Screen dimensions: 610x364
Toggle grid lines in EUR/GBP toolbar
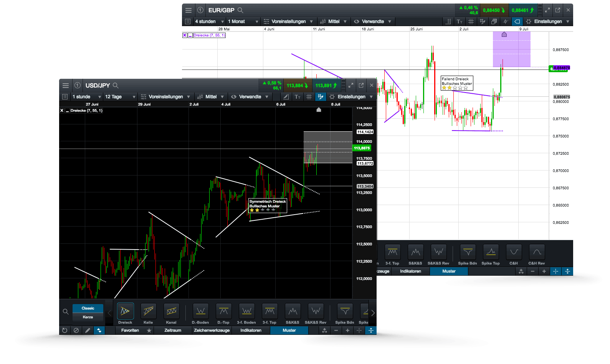471,22
